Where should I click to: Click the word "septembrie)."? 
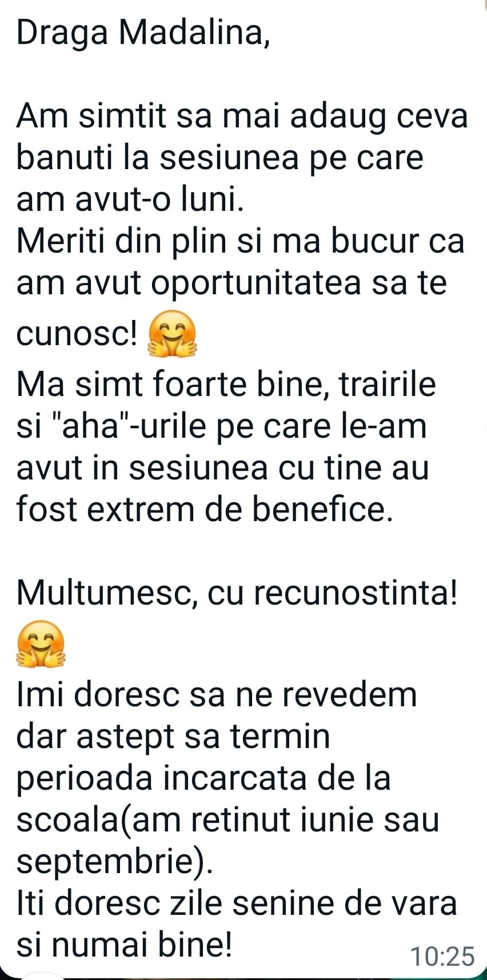114,863
